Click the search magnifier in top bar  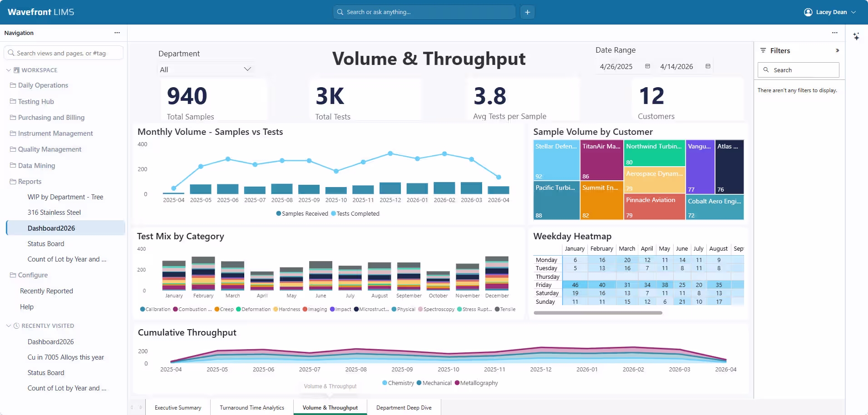click(x=340, y=12)
